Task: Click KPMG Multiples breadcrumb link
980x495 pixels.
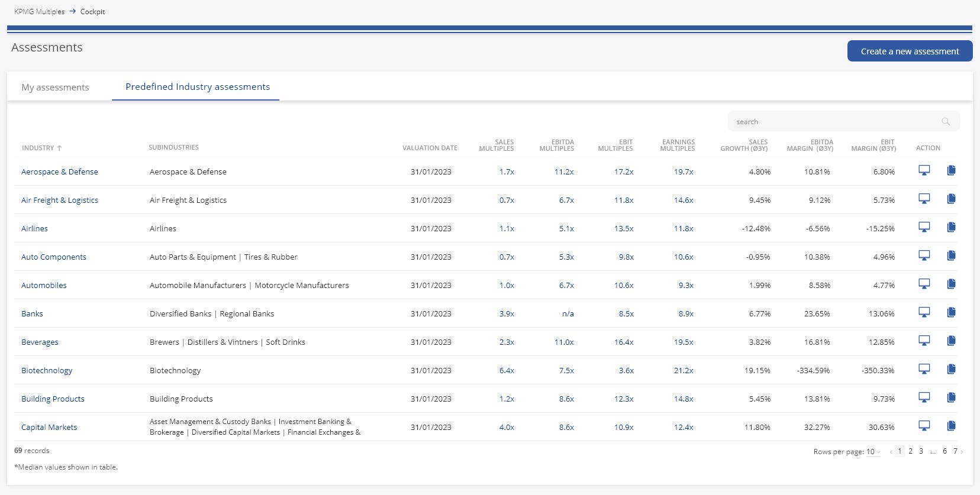Action: (x=39, y=12)
